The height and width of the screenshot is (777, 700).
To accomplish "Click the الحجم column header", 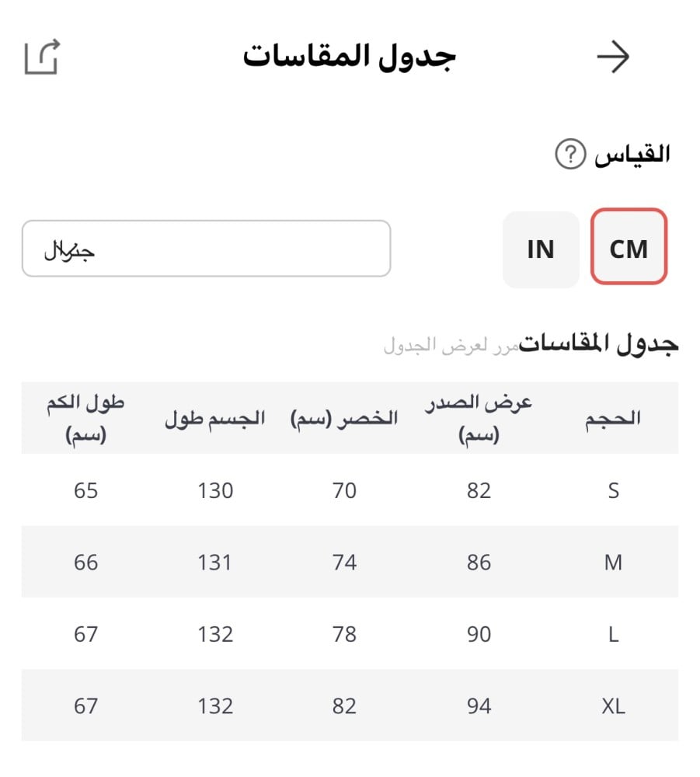I will pyautogui.click(x=613, y=418).
